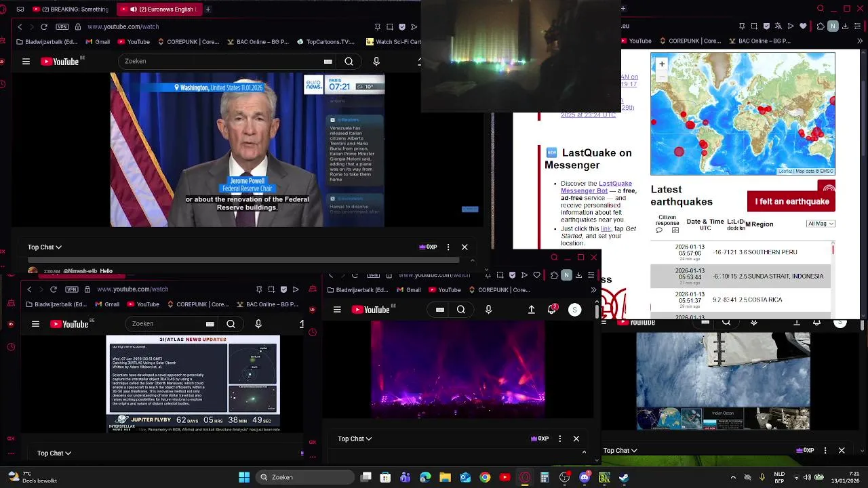Image resolution: width=868 pixels, height=488 pixels.
Task: Open Watch Sci-Fi Cartoons bookmark
Action: [394, 42]
